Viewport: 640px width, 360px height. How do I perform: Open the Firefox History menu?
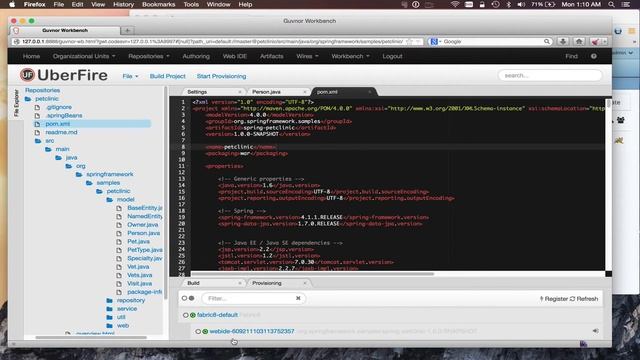(x=123, y=4)
